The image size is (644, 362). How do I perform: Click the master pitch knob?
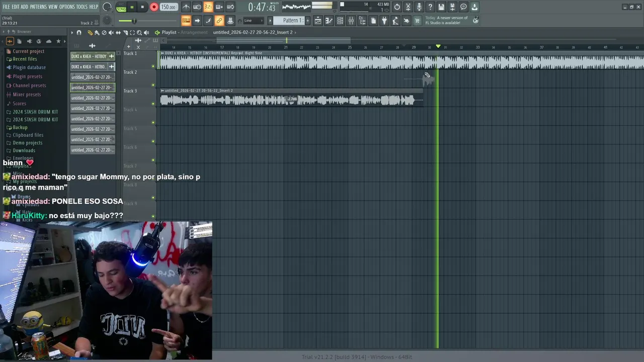(107, 21)
